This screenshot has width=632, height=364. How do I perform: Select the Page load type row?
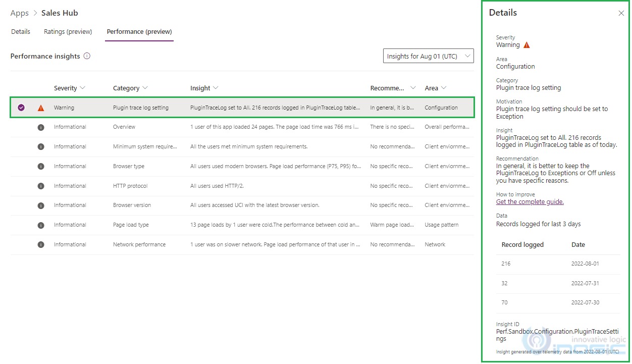click(242, 225)
